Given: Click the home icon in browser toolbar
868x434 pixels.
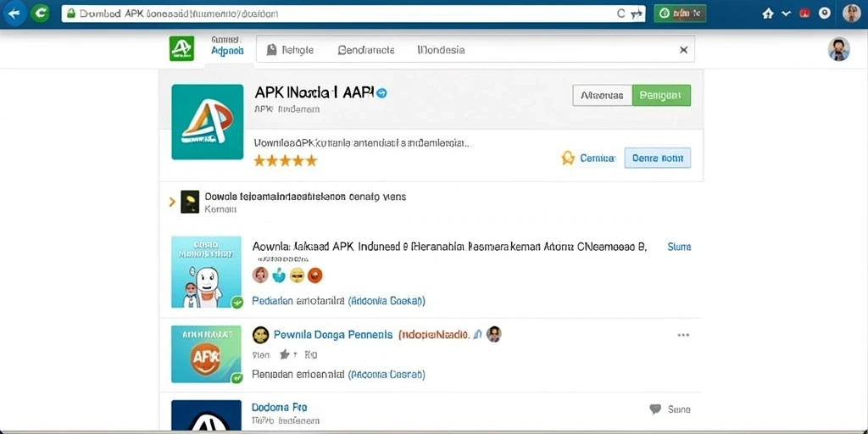Looking at the screenshot, I should pos(768,14).
